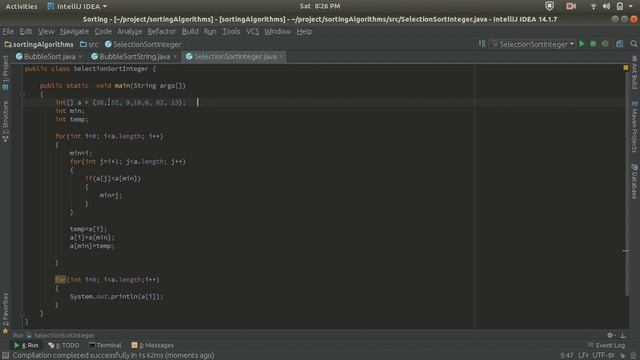Open the Code menu
The height and width of the screenshot is (360, 640).
point(103,31)
